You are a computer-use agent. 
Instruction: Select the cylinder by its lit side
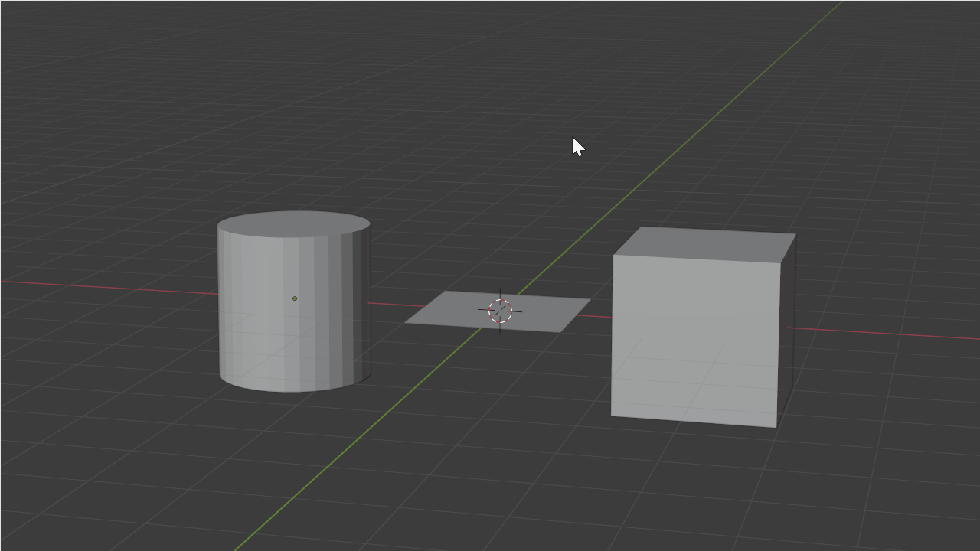260,306
